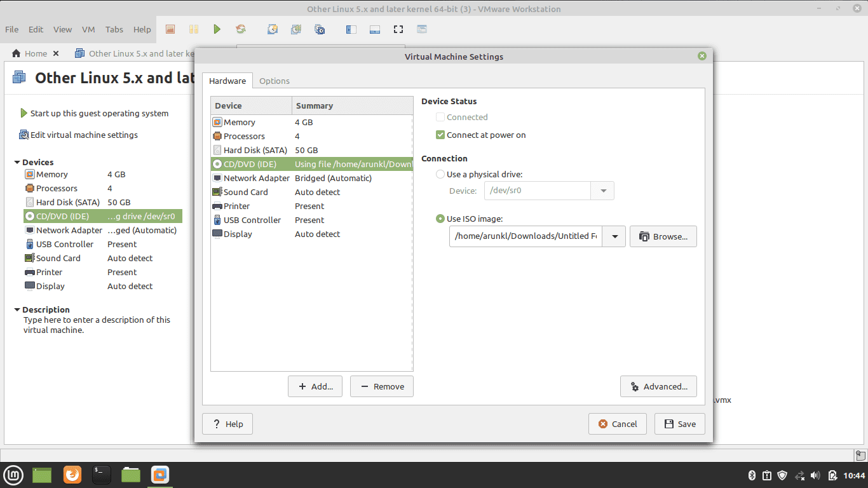This screenshot has height=488, width=868.
Task: Select Printer in settings dialog list
Action: (x=312, y=206)
